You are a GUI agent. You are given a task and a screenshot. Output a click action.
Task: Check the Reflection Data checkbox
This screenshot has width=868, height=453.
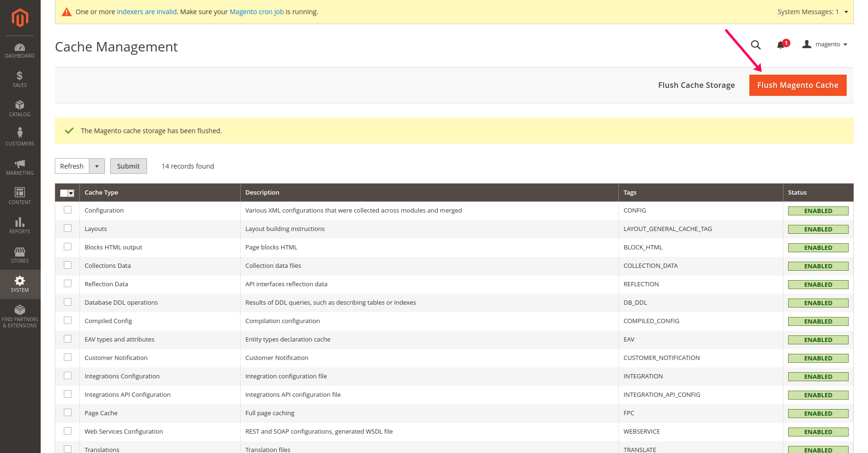(x=68, y=283)
